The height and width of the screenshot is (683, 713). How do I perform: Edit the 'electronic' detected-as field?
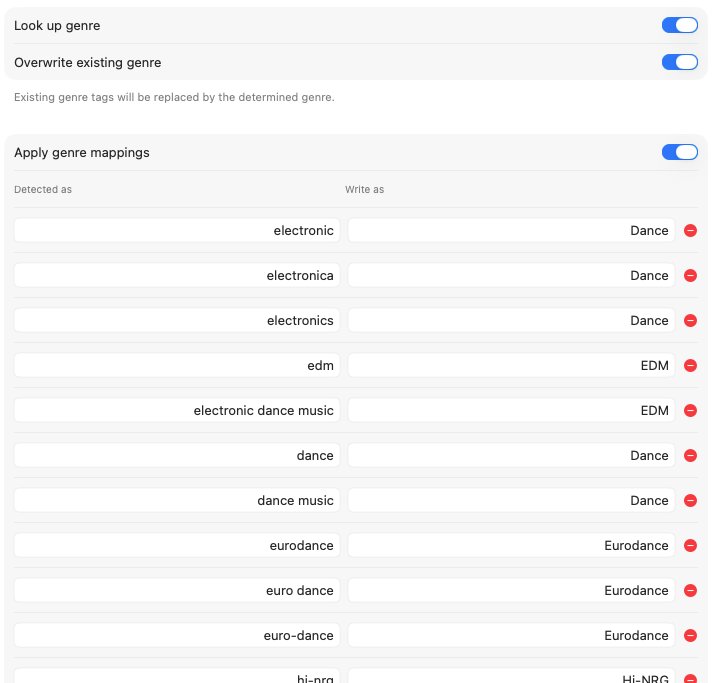coord(177,231)
